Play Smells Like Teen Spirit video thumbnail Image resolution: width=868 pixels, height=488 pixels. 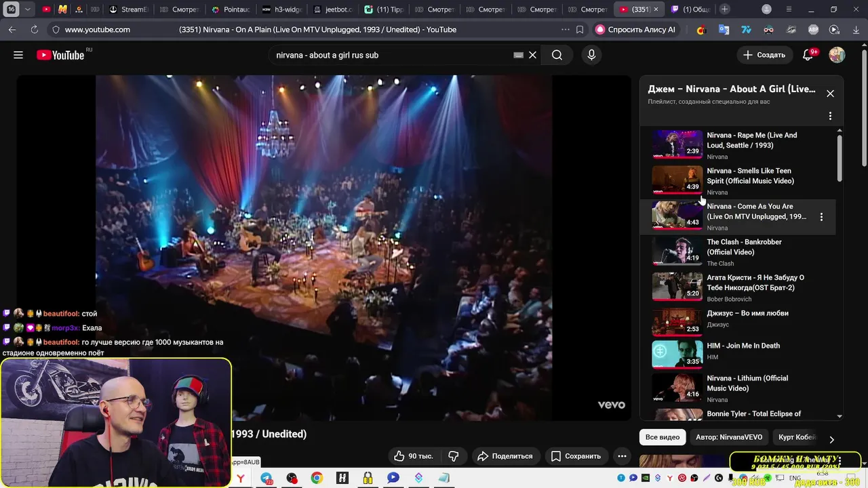click(677, 180)
